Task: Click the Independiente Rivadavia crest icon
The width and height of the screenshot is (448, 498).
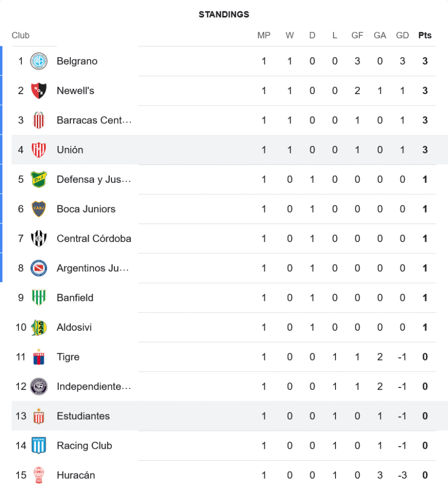Action: click(39, 386)
